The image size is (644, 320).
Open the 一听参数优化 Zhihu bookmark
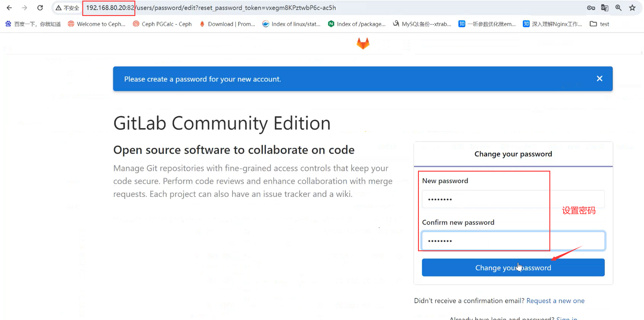[x=487, y=24]
